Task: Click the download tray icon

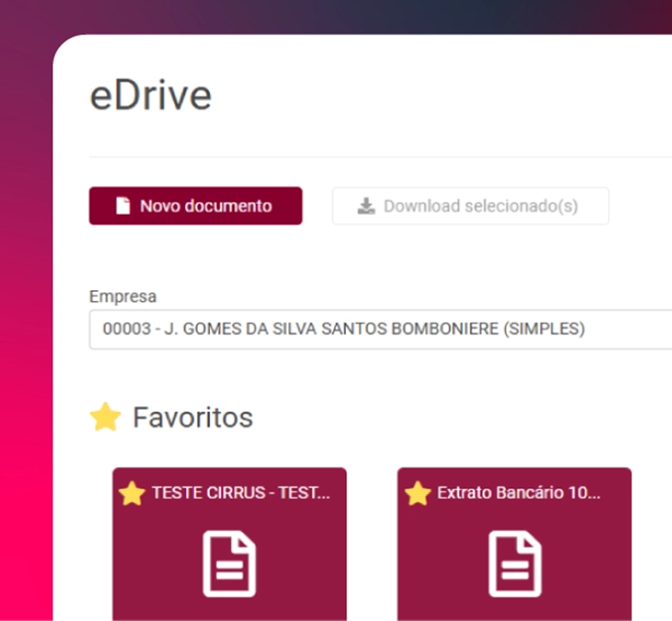Action: pyautogui.click(x=366, y=206)
